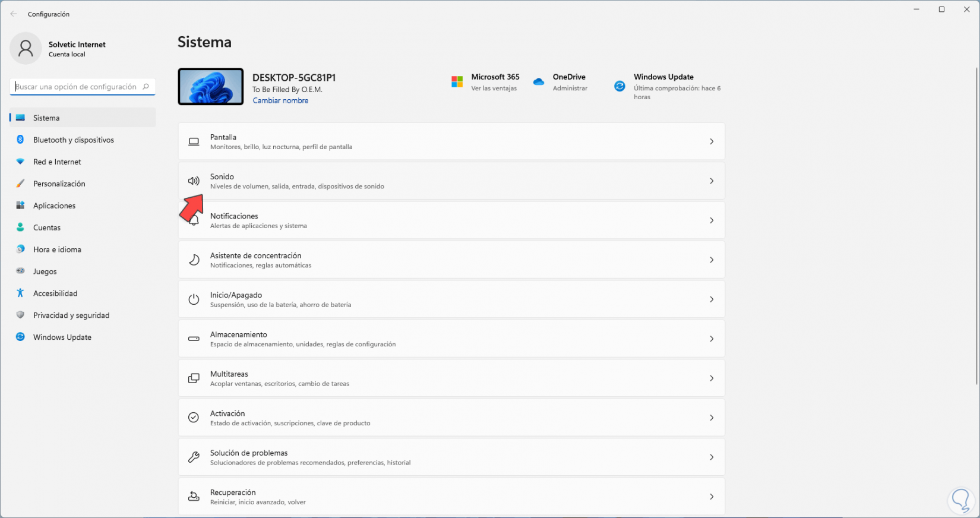Open Juegos section
The height and width of the screenshot is (518, 980).
(83, 271)
